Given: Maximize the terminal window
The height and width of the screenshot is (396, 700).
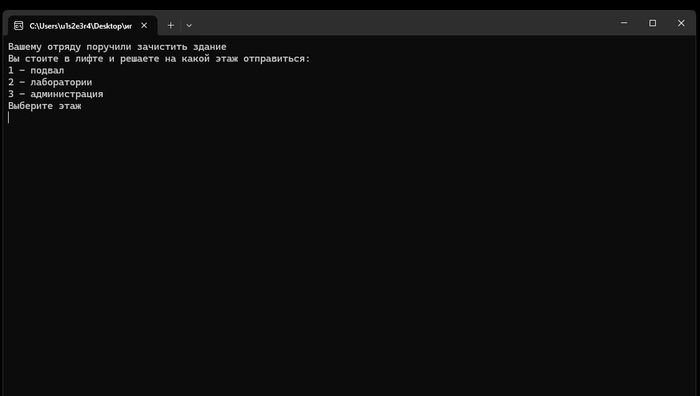Looking at the screenshot, I should [653, 23].
